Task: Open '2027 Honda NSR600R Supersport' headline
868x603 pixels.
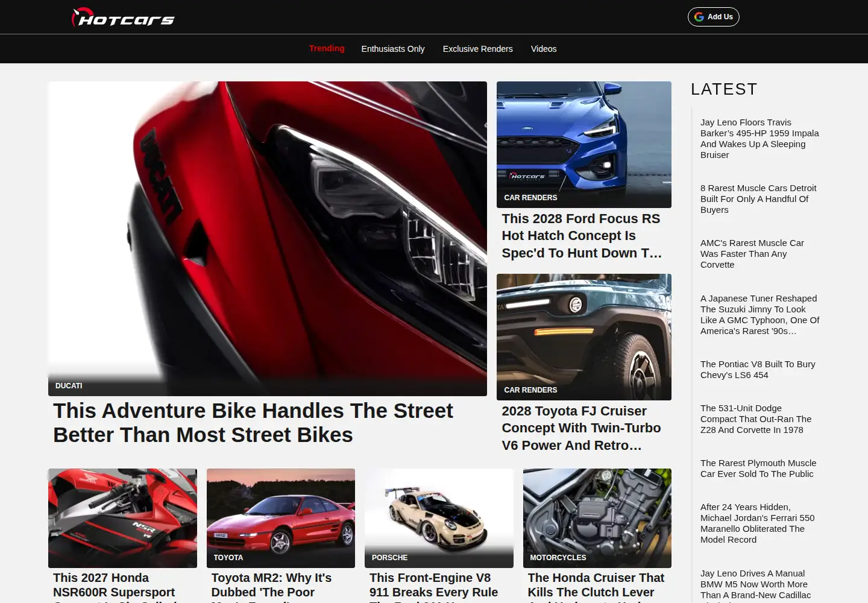Action: coord(115,587)
